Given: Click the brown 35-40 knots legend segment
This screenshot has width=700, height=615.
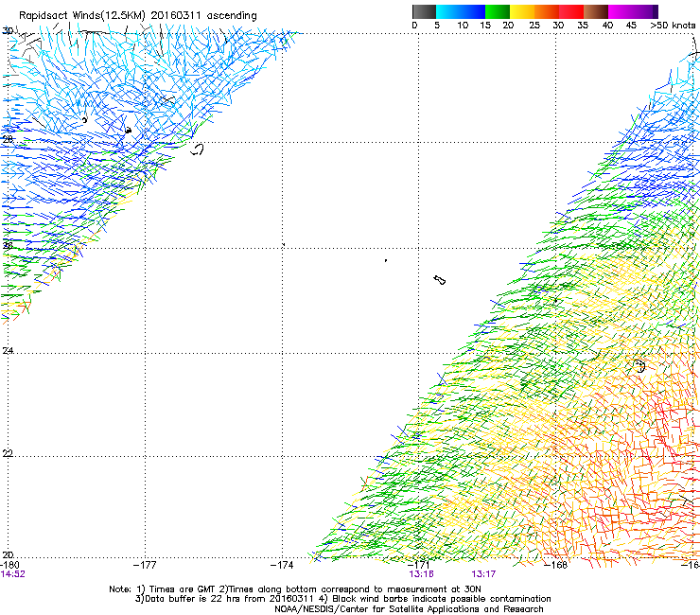Looking at the screenshot, I should pyautogui.click(x=596, y=11).
